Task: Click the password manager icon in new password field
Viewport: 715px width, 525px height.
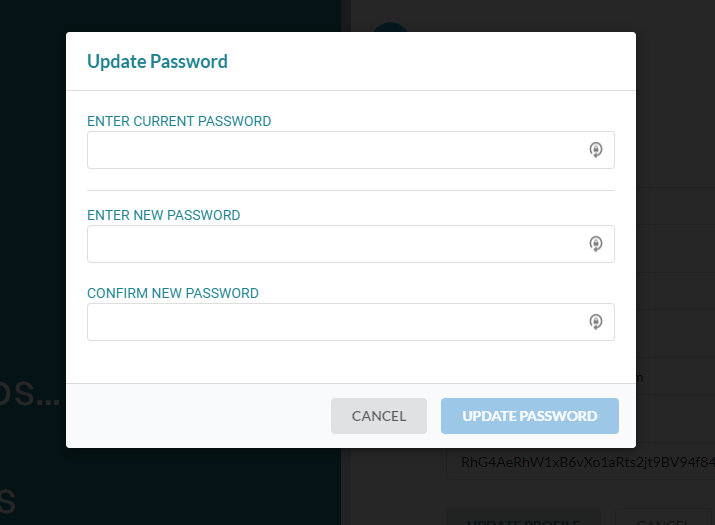Action: pyautogui.click(x=596, y=244)
